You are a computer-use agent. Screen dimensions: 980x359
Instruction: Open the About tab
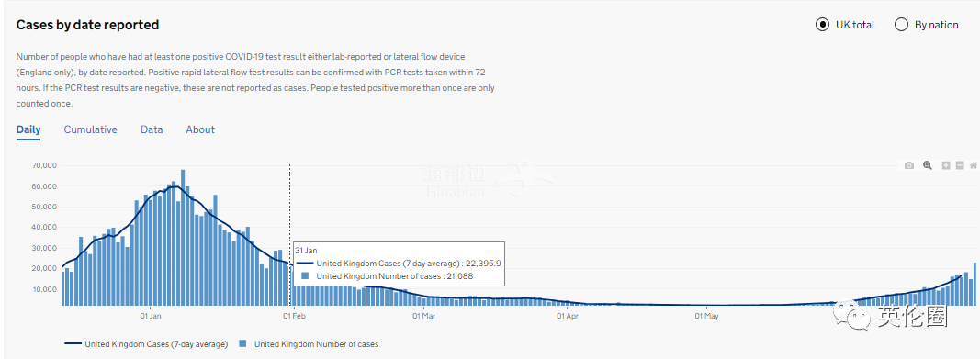200,129
